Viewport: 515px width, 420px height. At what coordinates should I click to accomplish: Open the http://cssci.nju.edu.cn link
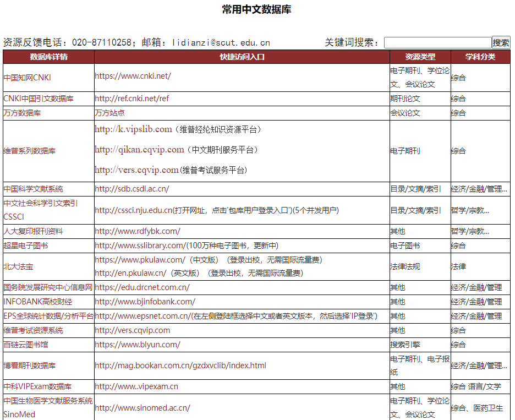134,210
